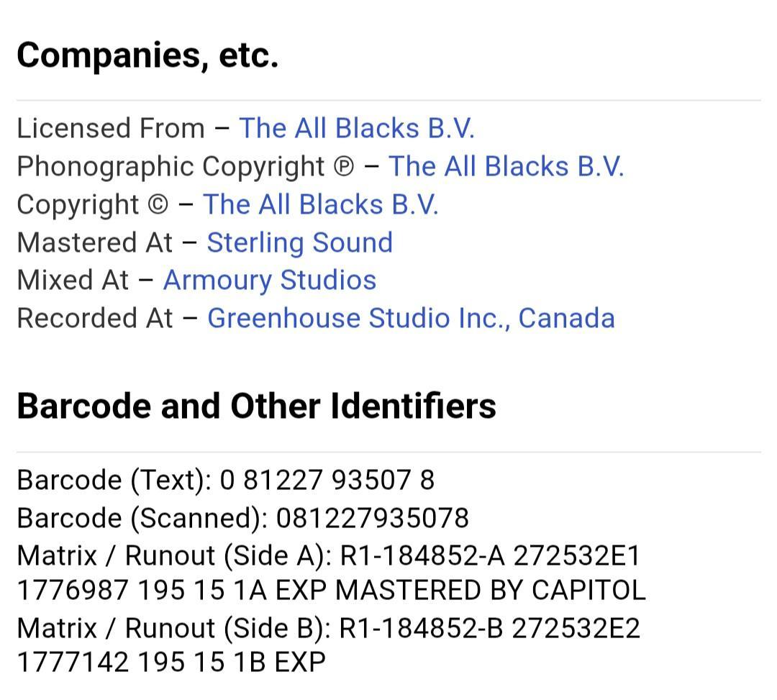Viewport: 777px width, 700px height.
Task: Click the Copyright © label text
Action: tap(93, 204)
